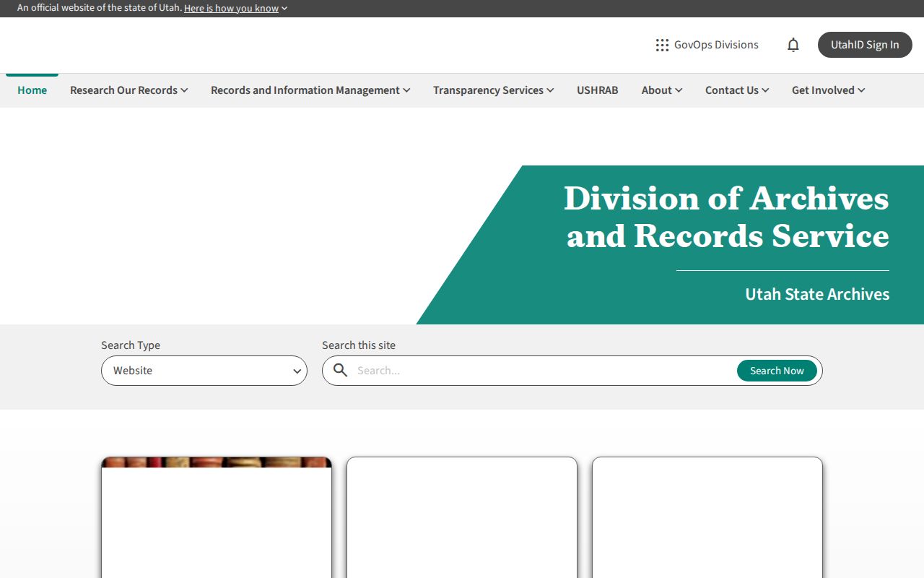The image size is (924, 578).
Task: Click the 'Utah State Archives' subtitle
Action: click(817, 294)
